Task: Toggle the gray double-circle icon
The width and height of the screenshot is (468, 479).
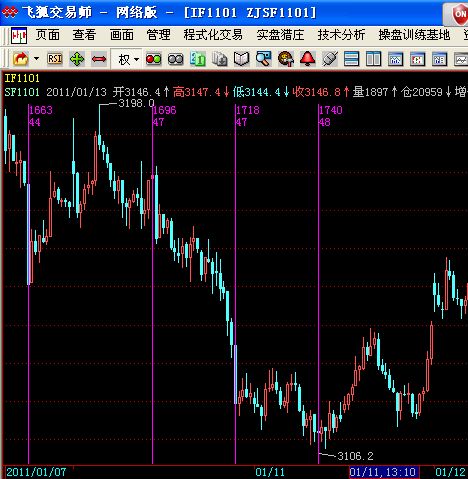Action: [x=175, y=59]
